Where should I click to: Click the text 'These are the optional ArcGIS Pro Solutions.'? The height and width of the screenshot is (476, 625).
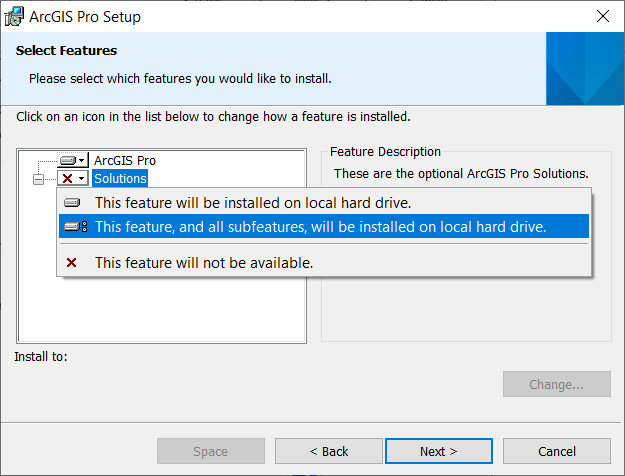(x=461, y=173)
